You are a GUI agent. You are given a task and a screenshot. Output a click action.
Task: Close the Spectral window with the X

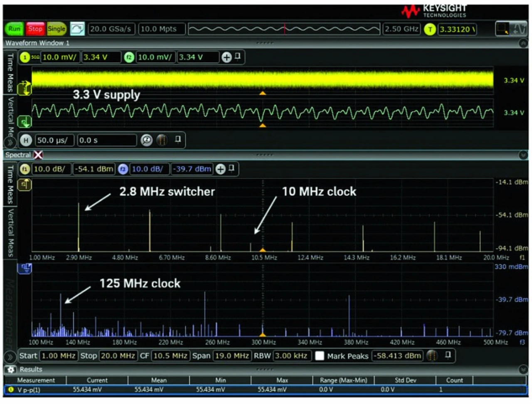38,155
